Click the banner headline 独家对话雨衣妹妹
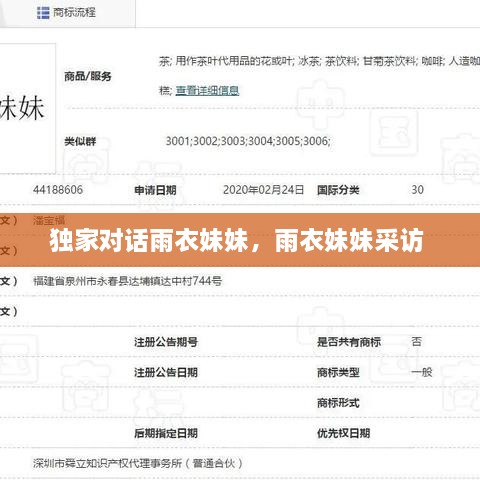Viewport: 480px width, 480px height. tap(149, 240)
